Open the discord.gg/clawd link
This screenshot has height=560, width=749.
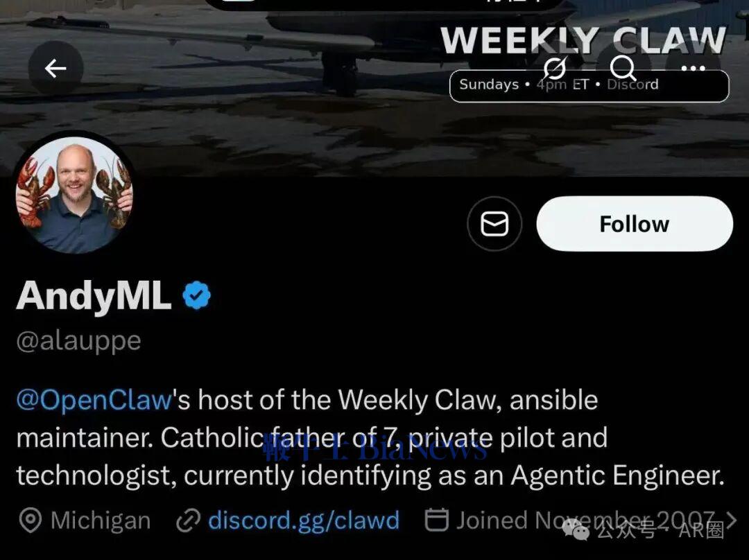[304, 520]
